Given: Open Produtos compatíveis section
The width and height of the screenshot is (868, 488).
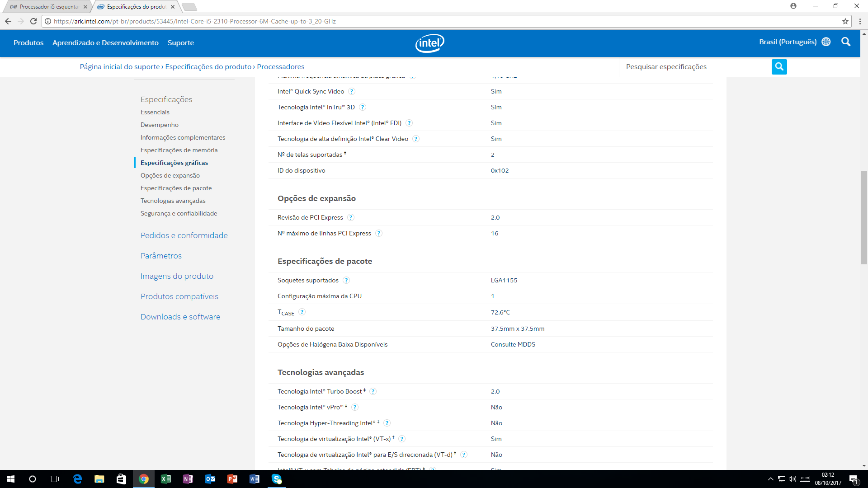Looking at the screenshot, I should pyautogui.click(x=179, y=296).
